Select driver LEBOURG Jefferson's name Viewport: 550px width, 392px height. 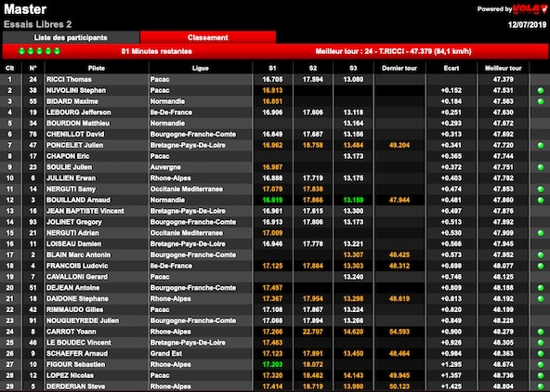79,112
